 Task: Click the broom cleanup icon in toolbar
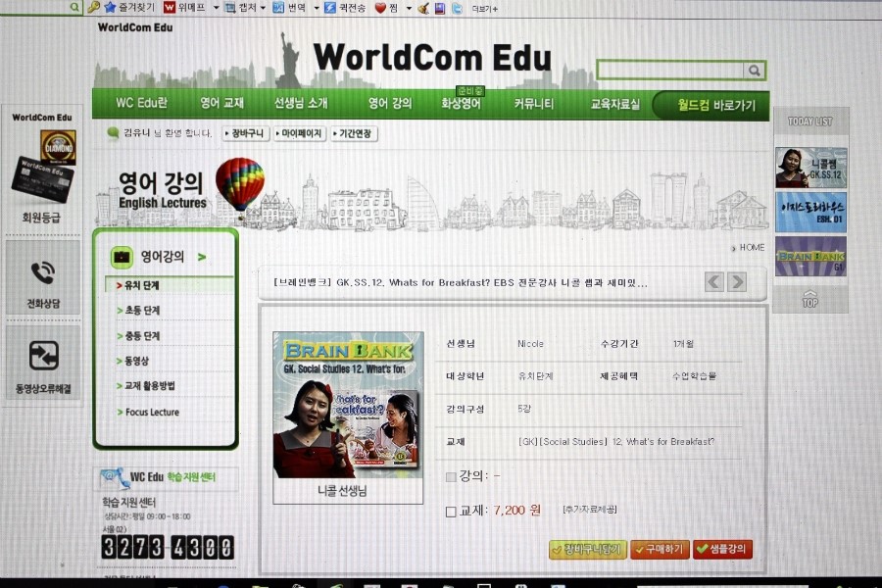click(x=424, y=9)
